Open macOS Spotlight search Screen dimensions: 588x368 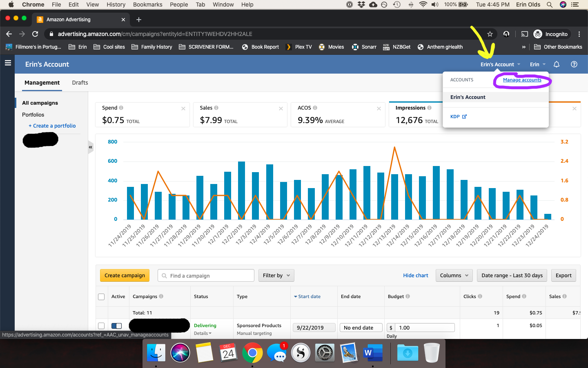coord(550,4)
